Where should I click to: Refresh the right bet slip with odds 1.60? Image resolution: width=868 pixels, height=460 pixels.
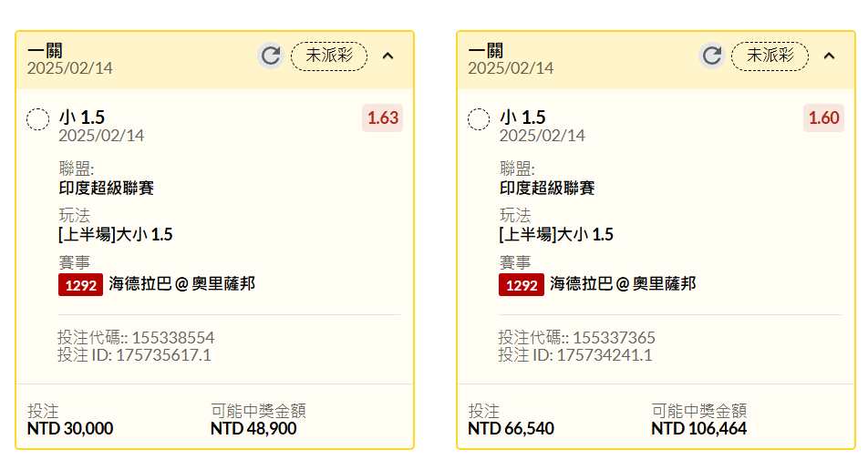coord(712,56)
